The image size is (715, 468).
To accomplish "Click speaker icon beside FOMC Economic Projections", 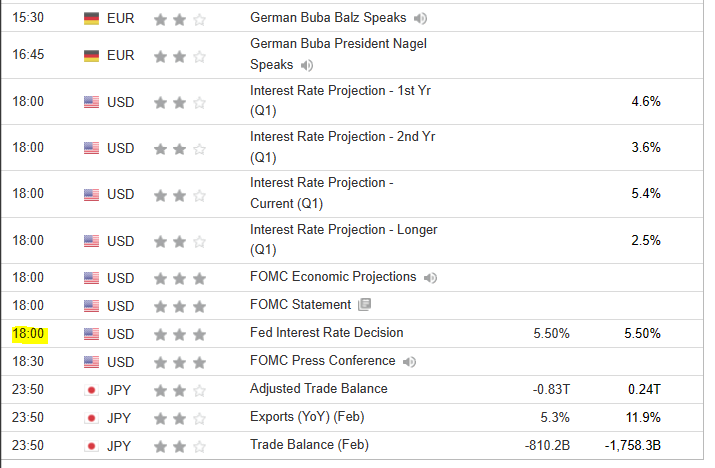I will pos(429,277).
